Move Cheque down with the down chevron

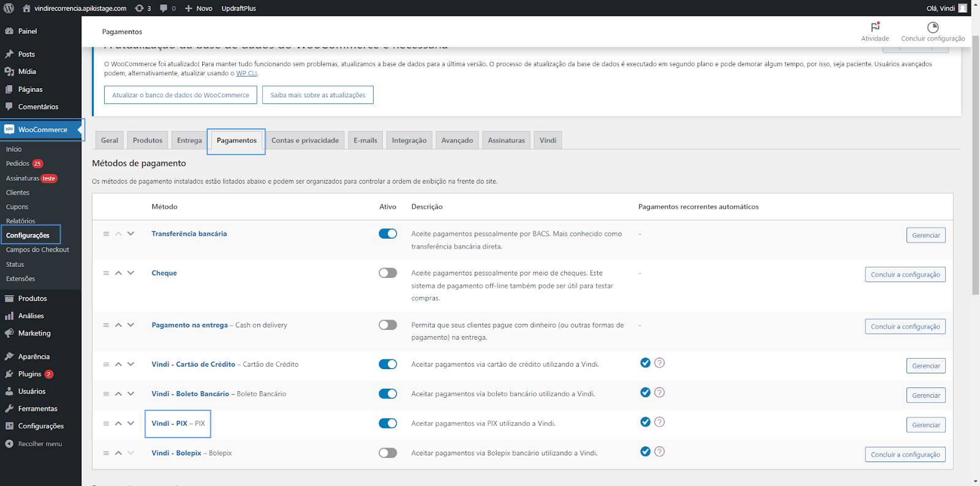click(130, 273)
